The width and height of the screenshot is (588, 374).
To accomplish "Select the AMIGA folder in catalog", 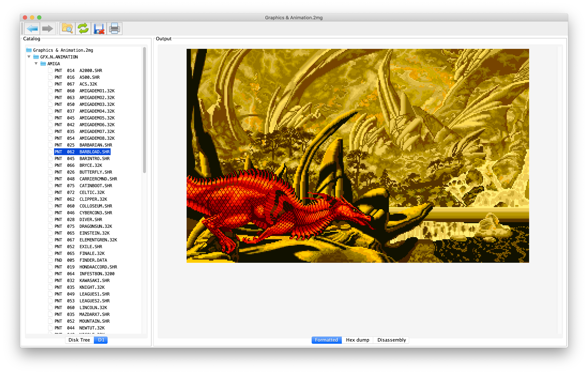I will pyautogui.click(x=54, y=64).
